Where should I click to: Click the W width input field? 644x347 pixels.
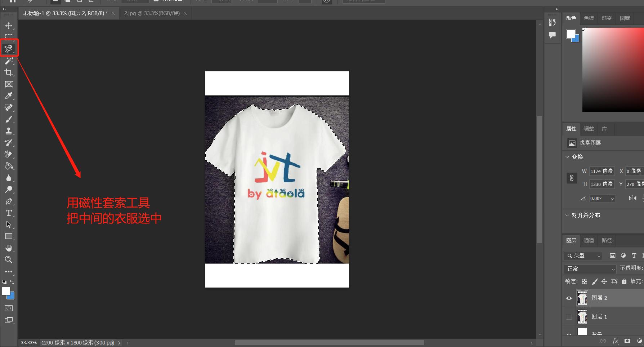click(601, 171)
